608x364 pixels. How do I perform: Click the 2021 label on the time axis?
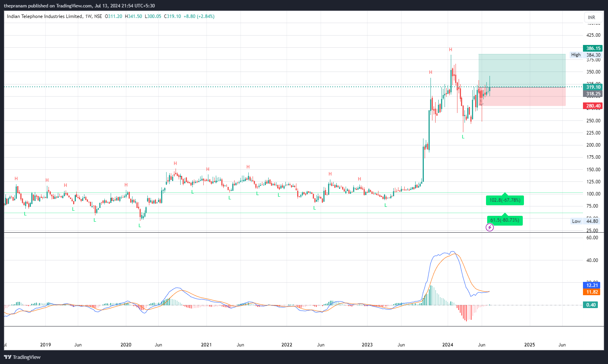tap(206, 345)
